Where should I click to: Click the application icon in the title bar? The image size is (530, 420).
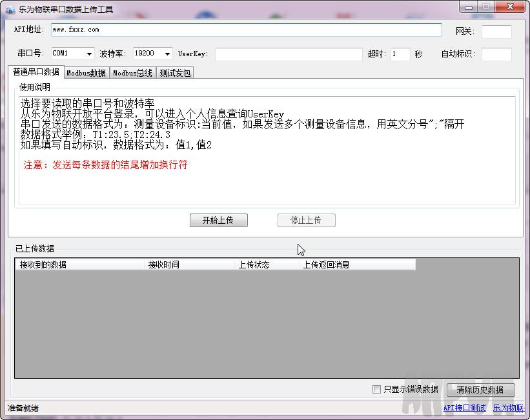coord(8,7)
